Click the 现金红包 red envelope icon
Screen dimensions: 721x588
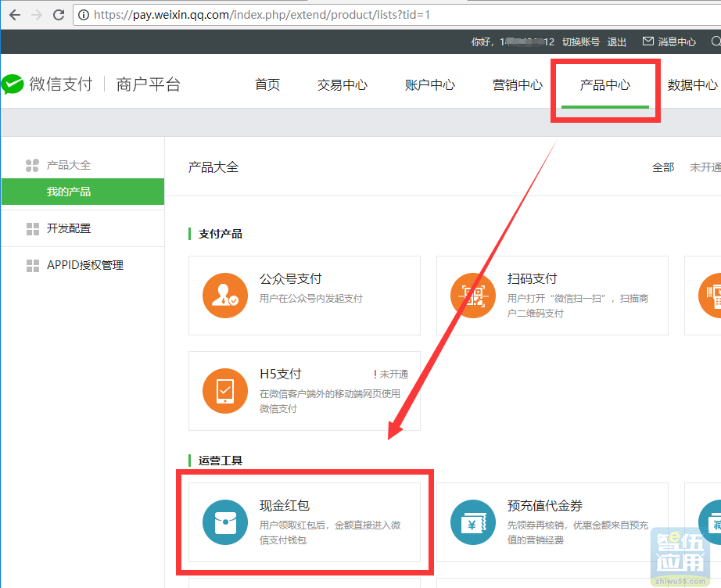click(x=225, y=522)
